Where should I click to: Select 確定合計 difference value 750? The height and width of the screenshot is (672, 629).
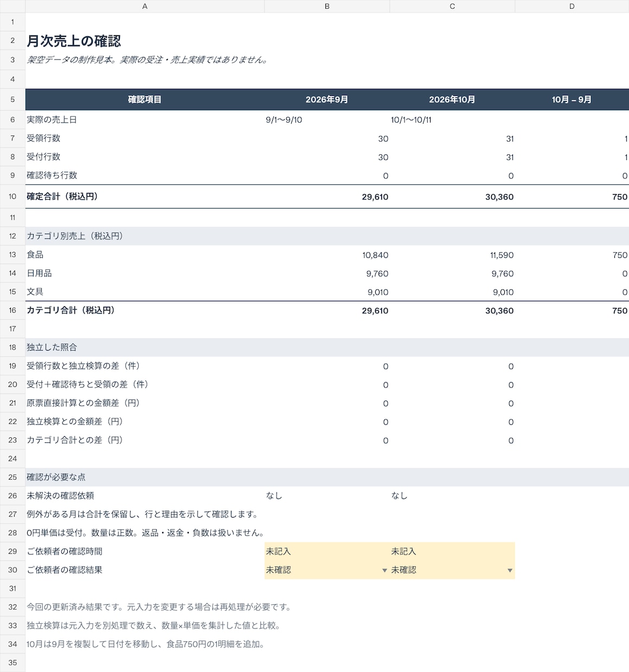point(572,197)
